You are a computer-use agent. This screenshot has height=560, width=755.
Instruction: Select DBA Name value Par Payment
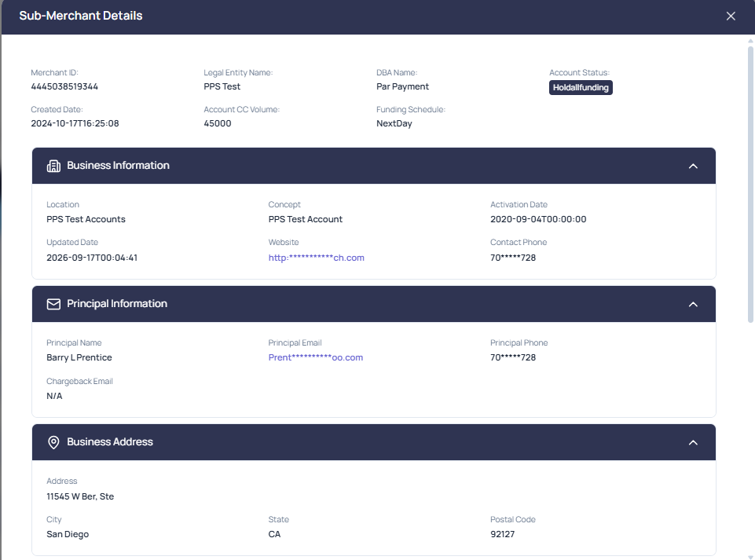coord(402,86)
